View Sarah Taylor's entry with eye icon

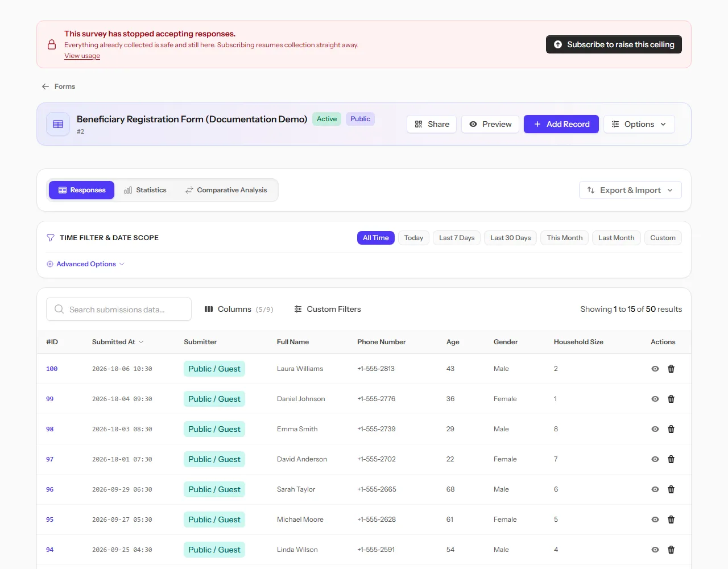pyautogui.click(x=655, y=489)
